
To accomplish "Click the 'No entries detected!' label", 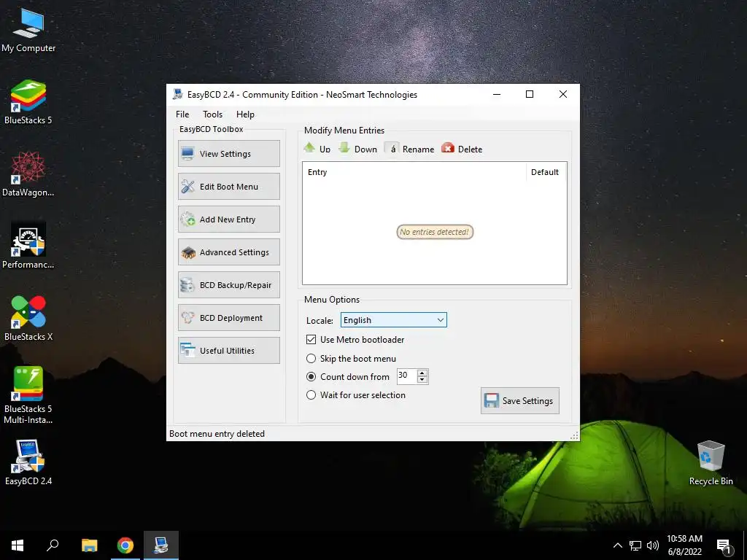I will (435, 232).
